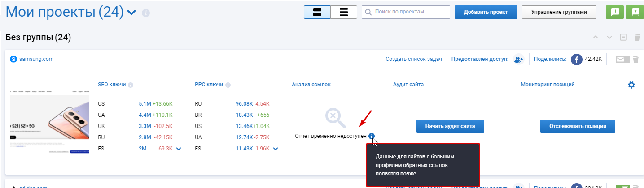Switch to the compact list view

coord(344,12)
